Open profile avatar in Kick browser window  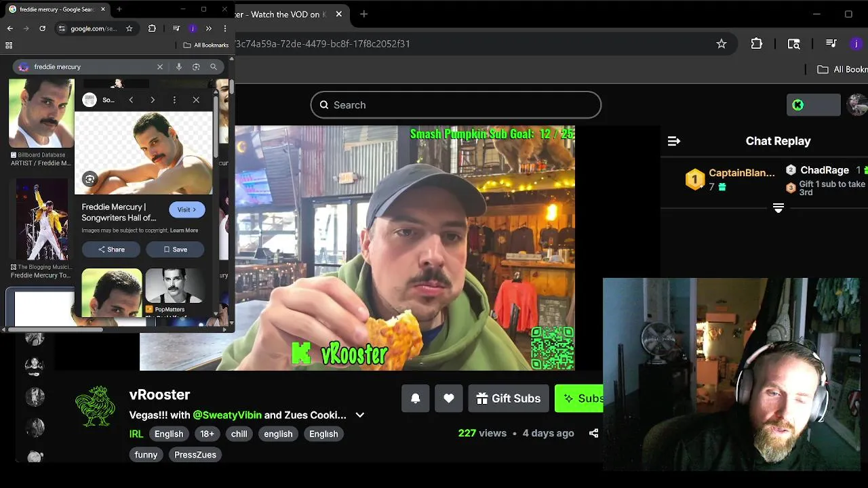click(856, 43)
